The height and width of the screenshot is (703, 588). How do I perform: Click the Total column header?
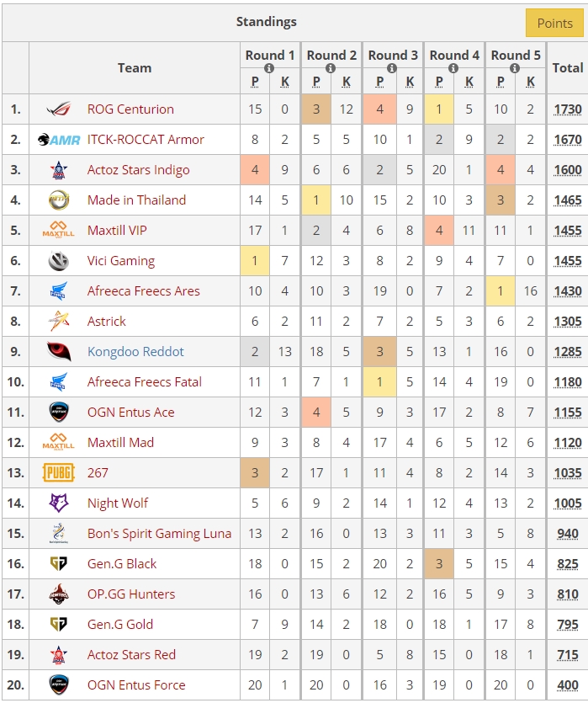click(x=568, y=67)
